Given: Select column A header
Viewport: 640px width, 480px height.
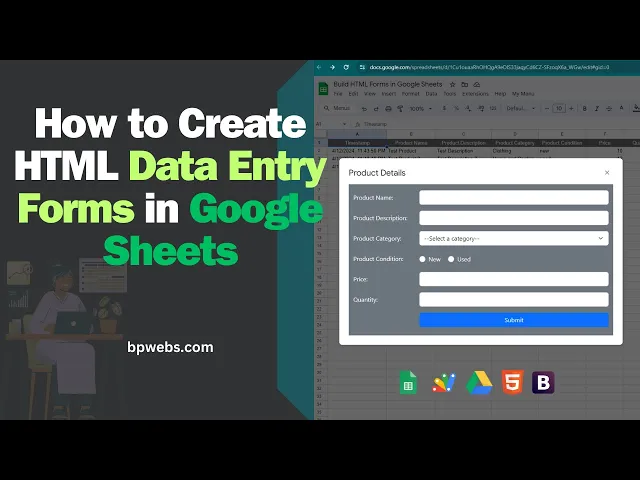Looking at the screenshot, I should pyautogui.click(x=357, y=134).
